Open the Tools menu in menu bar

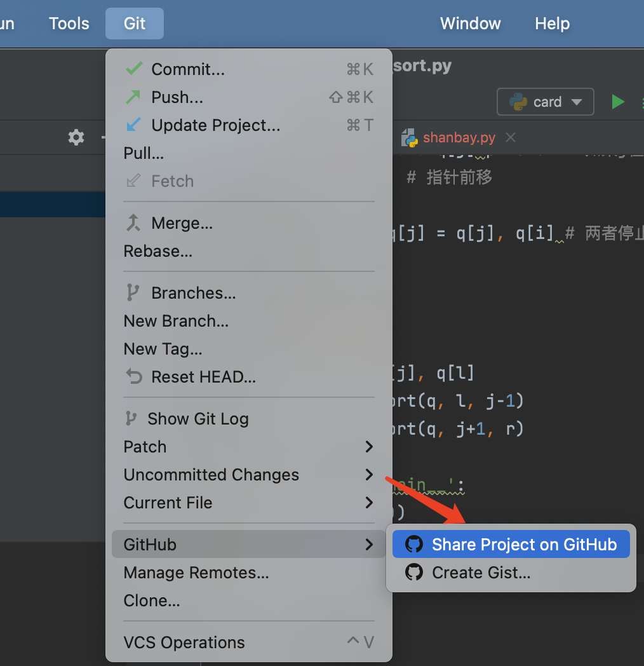69,24
